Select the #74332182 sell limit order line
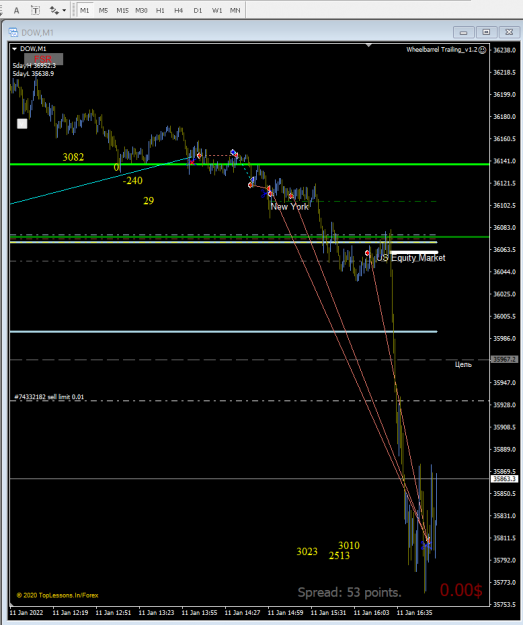Image resolution: width=523 pixels, height=625 pixels. coord(250,401)
